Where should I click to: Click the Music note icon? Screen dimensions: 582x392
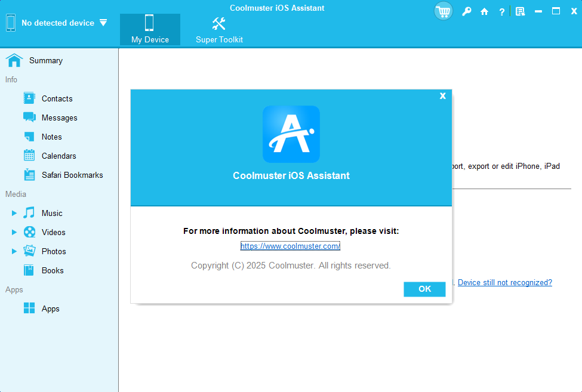29,213
